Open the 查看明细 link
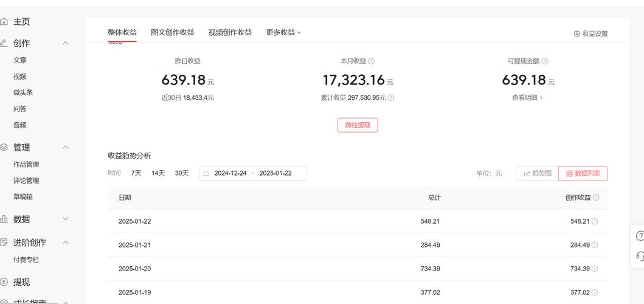 pos(527,97)
